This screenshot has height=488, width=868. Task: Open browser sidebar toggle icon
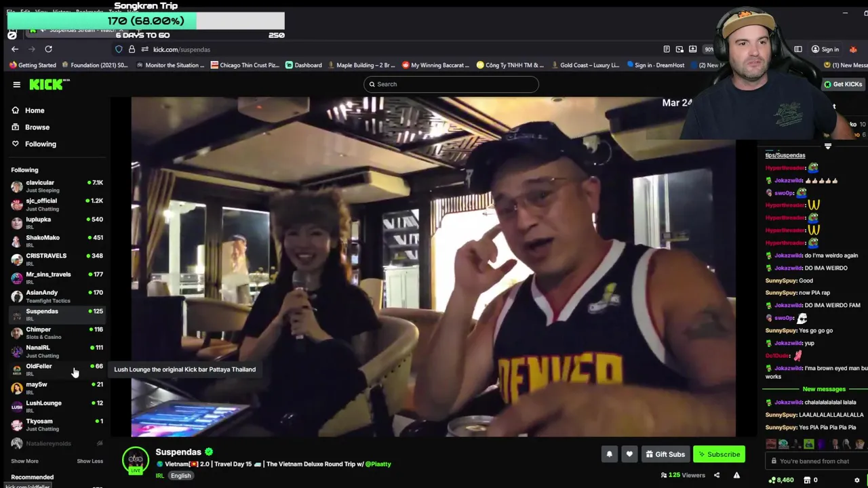(798, 49)
